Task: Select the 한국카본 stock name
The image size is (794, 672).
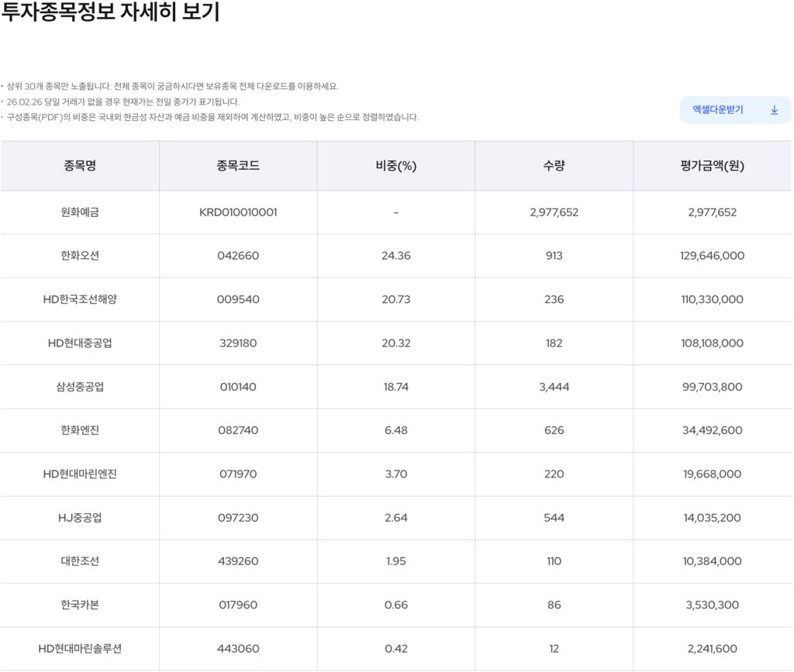Action: click(80, 605)
